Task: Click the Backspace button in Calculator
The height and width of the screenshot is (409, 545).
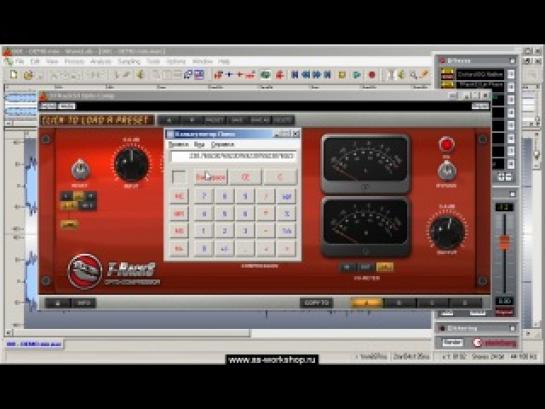Action: [211, 177]
